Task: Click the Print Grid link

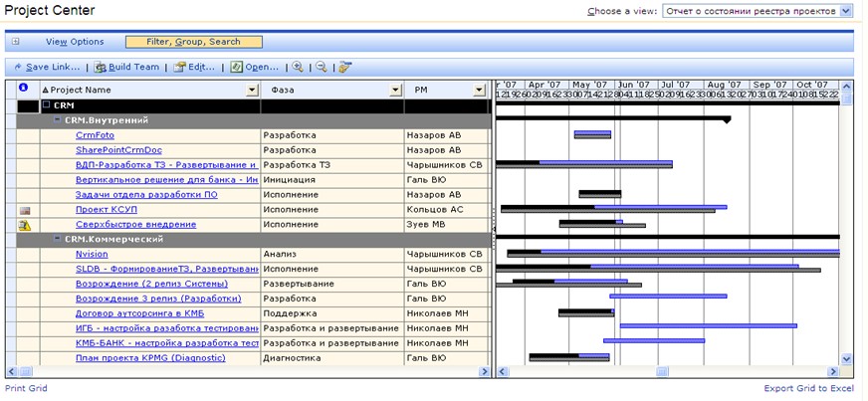Action: click(26, 388)
